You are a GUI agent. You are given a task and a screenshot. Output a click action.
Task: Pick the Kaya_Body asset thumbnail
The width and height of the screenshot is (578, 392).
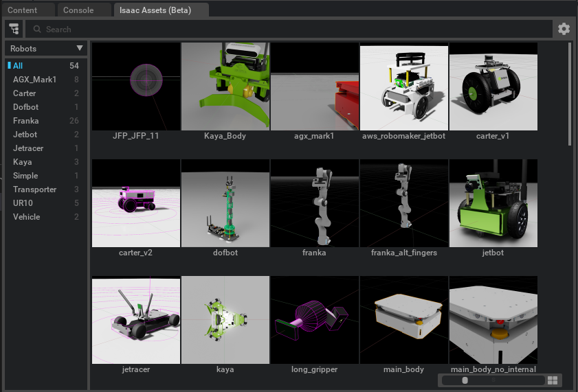coord(225,87)
